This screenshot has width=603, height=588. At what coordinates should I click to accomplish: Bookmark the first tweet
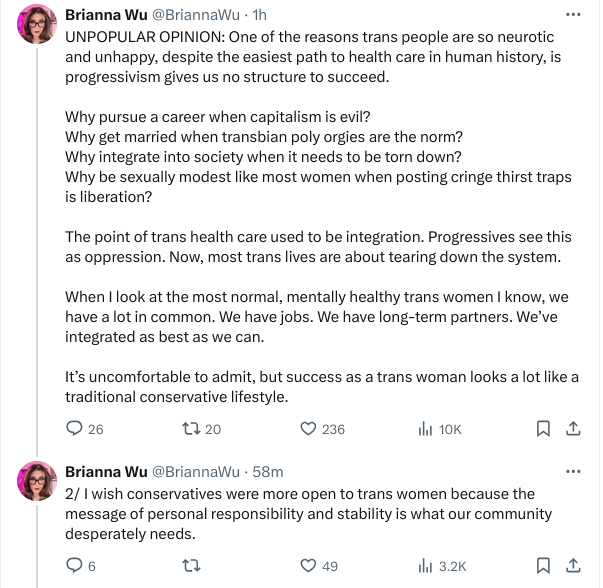[x=543, y=428]
